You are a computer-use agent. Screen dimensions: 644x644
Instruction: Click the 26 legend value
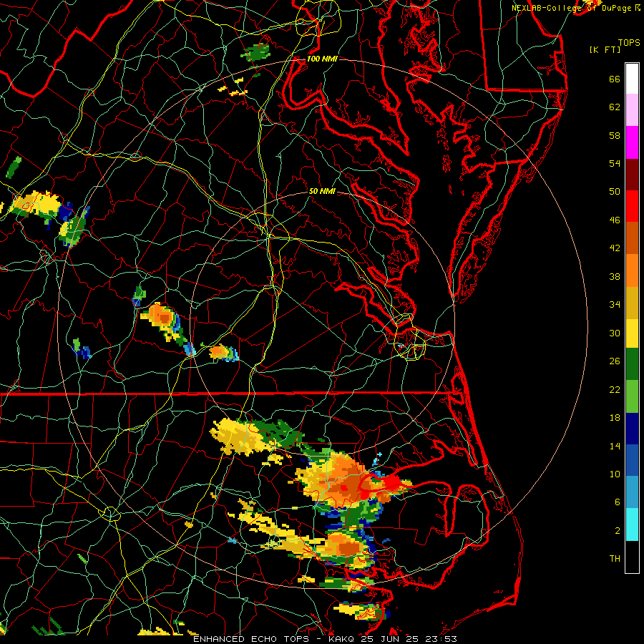pyautogui.click(x=615, y=361)
